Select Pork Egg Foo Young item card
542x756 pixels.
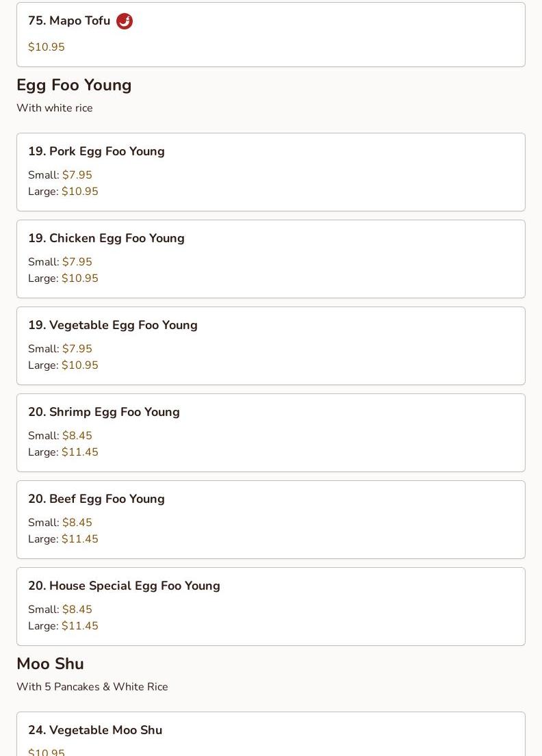tap(270, 172)
